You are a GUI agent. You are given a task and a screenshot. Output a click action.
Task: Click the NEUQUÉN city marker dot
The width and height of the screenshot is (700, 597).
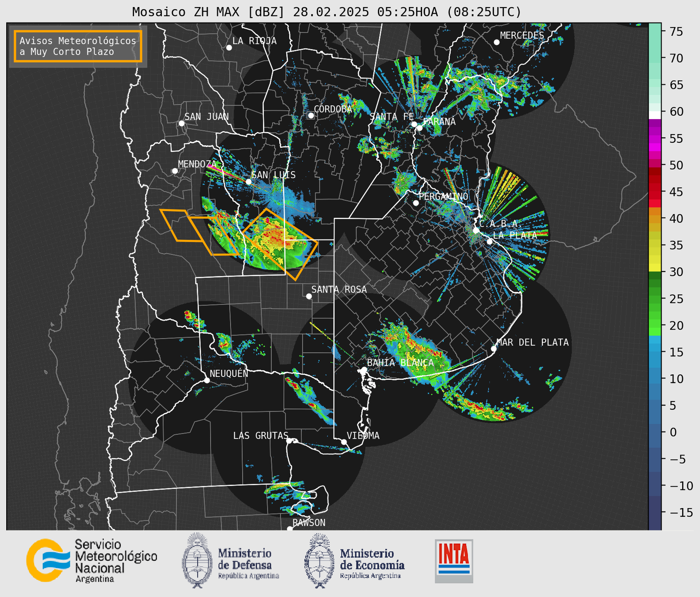207,380
